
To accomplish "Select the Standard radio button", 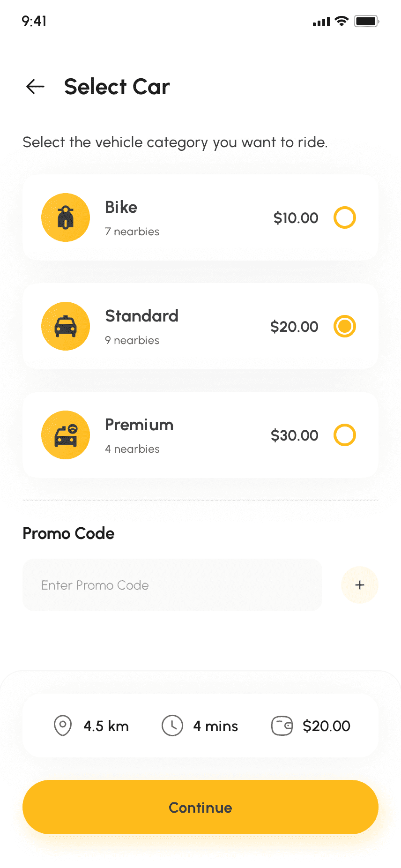I will [x=345, y=326].
